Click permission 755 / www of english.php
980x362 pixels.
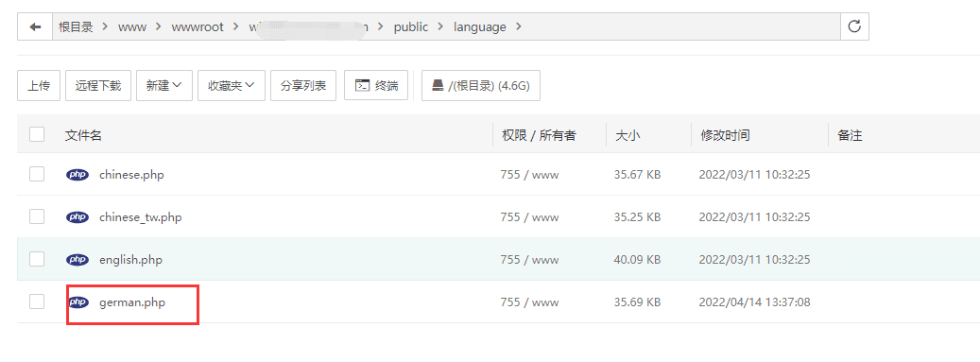click(530, 260)
